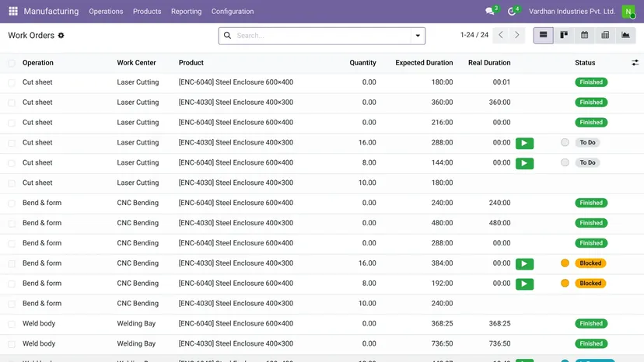Image resolution: width=644 pixels, height=362 pixels.
Task: Open the chat messages icon
Action: tap(489, 11)
